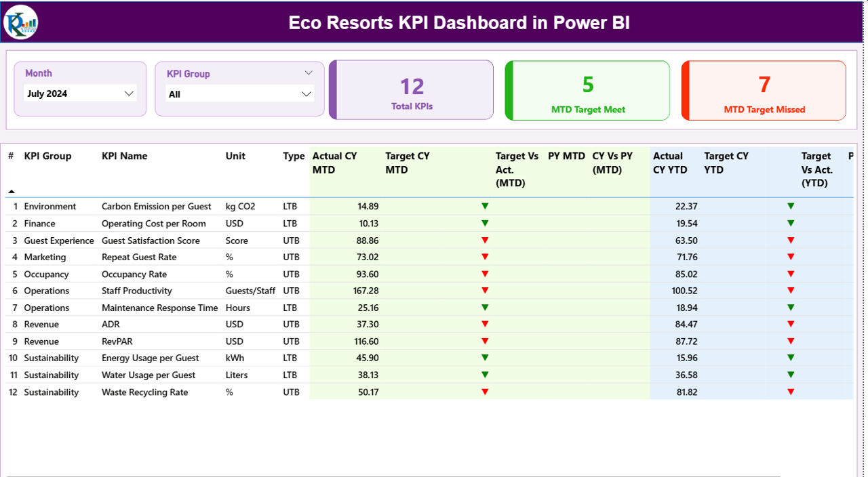Click the red MTD indicator for Guest Satisfaction Score
Screen dimensions: 868x477
pos(484,240)
